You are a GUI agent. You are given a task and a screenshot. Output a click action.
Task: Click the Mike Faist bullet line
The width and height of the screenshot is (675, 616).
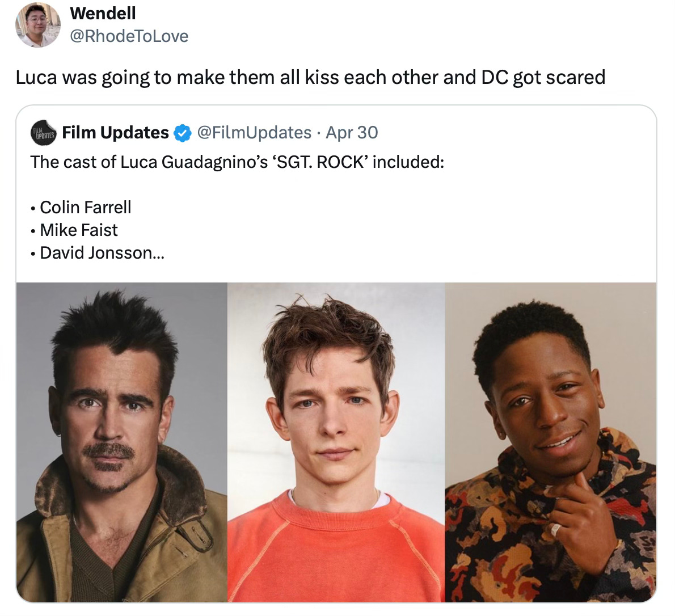click(74, 230)
